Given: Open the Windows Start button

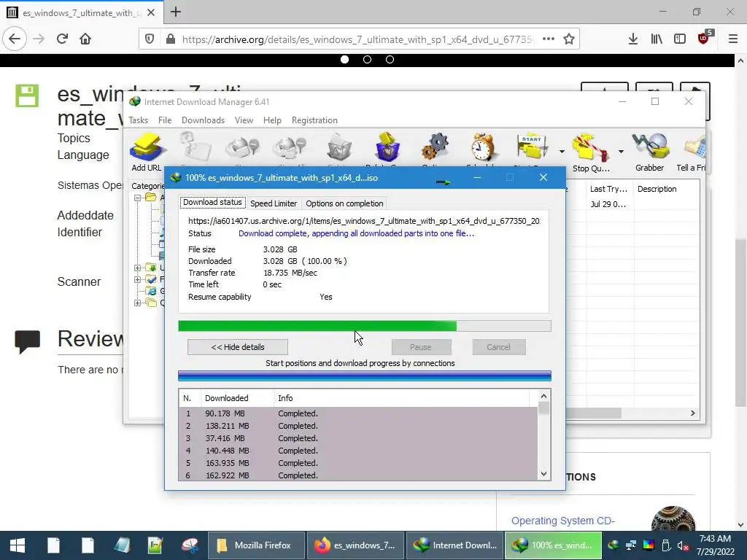Looking at the screenshot, I should (18, 545).
